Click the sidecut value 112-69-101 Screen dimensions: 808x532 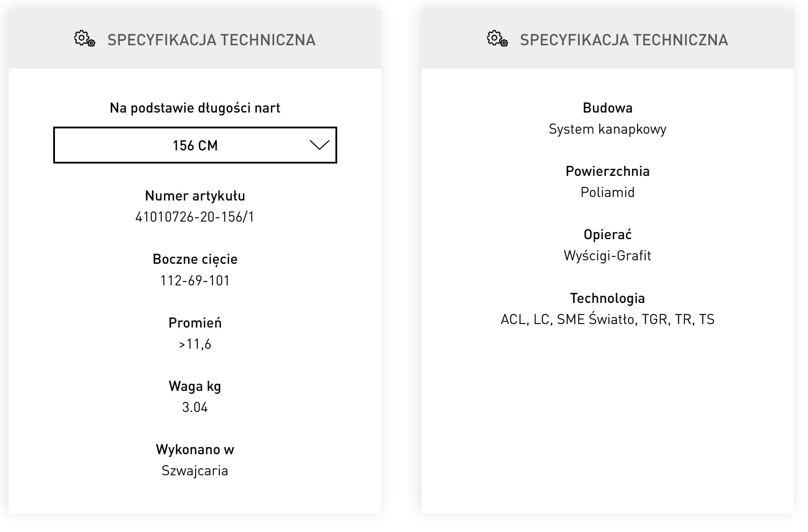[195, 281]
